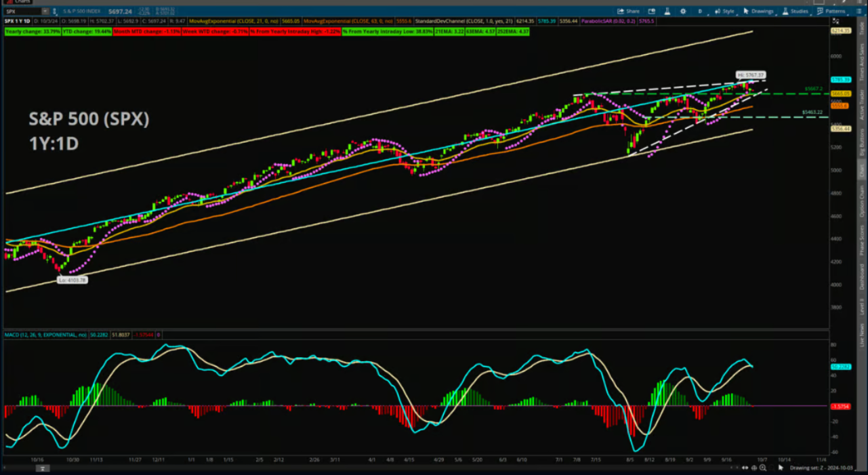868x475 pixels.
Task: Open the Style dropdown menu
Action: tap(724, 12)
